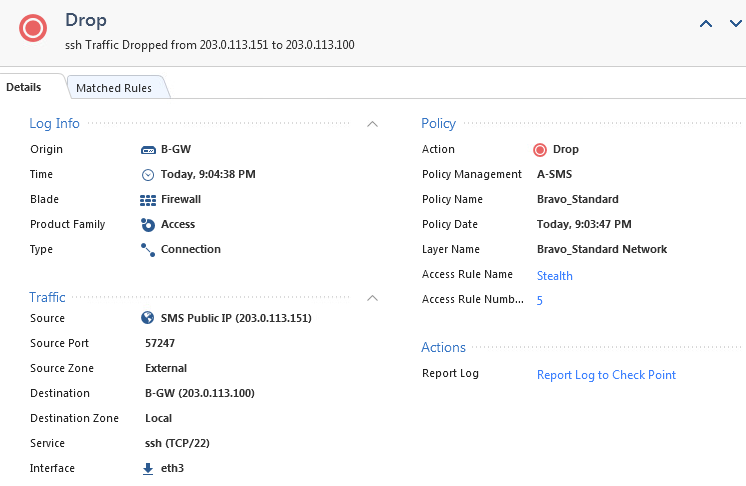Click the Firewall blade icon
The width and height of the screenshot is (746, 486).
pos(148,200)
